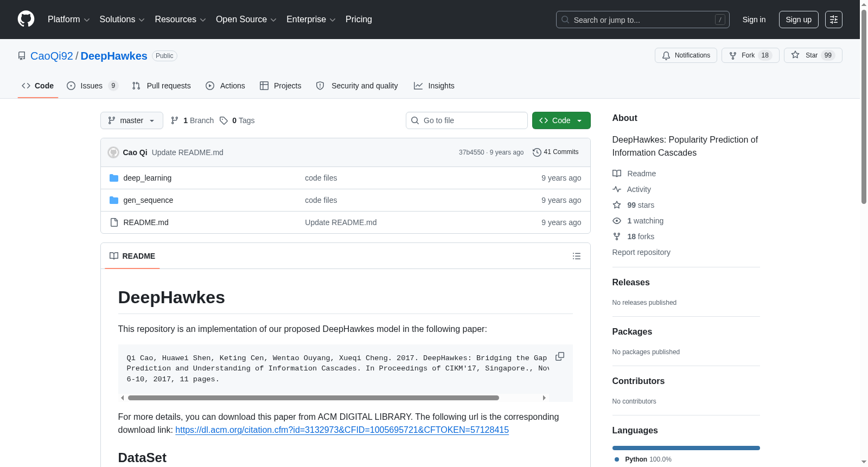Click the citation block horizontal scrollbar
Screen dimensions: 868x467
click(314, 398)
